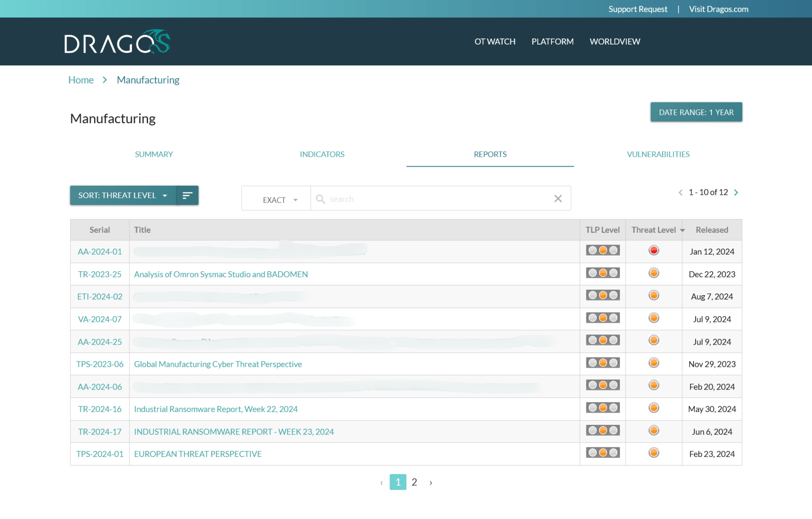
Task: Go to previous results using top chevron
Action: [x=681, y=193]
